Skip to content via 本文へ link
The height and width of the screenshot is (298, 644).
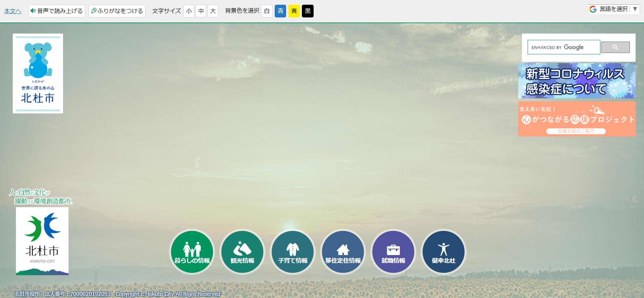(13, 11)
